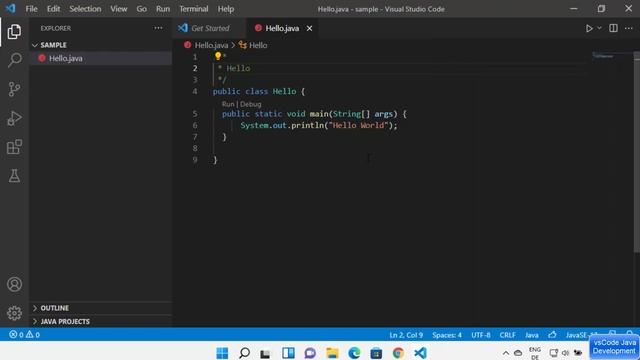
Task: Select the Hello.java editor tab
Action: tap(282, 28)
